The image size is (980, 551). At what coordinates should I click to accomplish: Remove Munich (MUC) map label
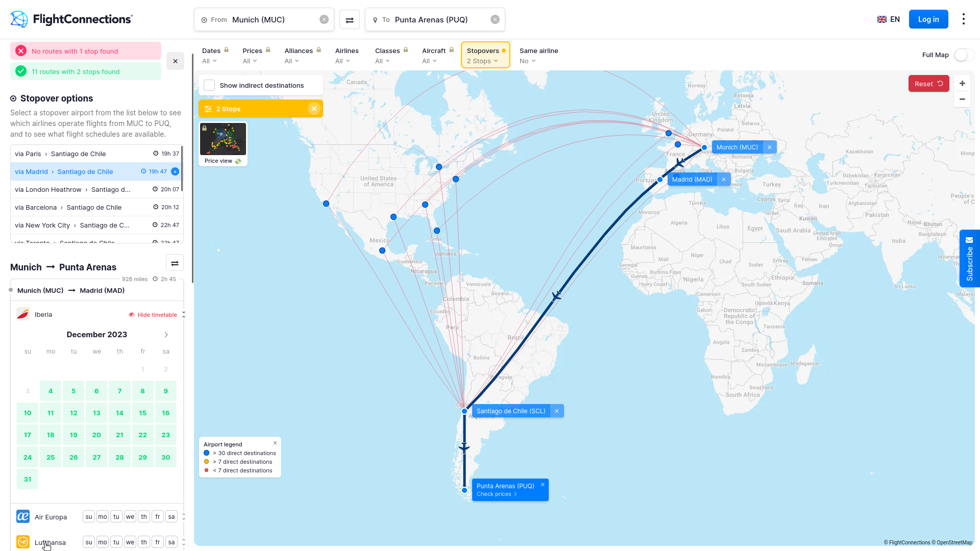770,147
